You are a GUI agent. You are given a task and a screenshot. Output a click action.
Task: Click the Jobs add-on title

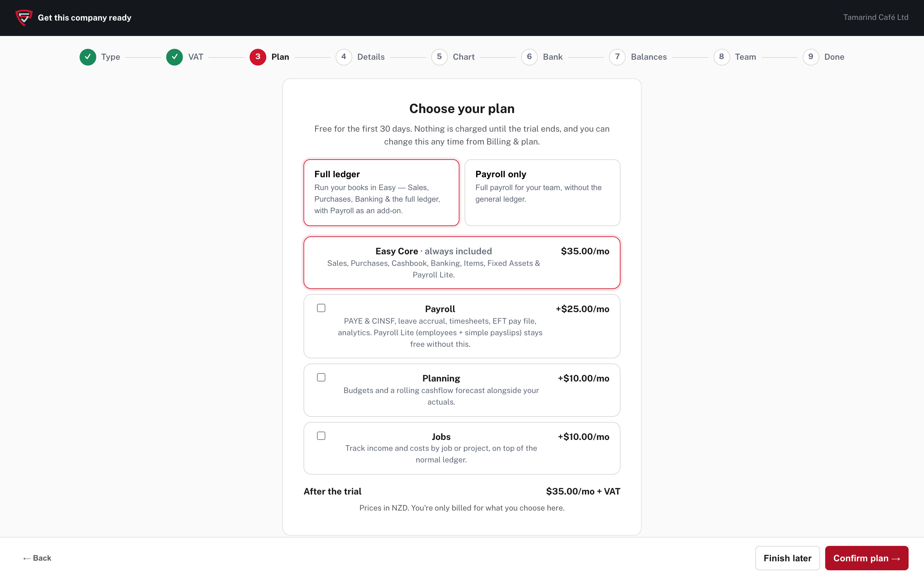click(441, 437)
